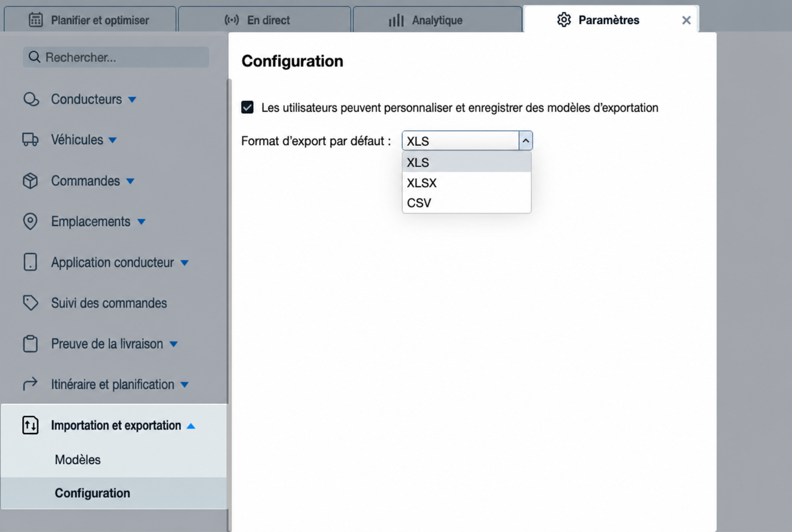Switch to the Analytique tab

click(437, 20)
